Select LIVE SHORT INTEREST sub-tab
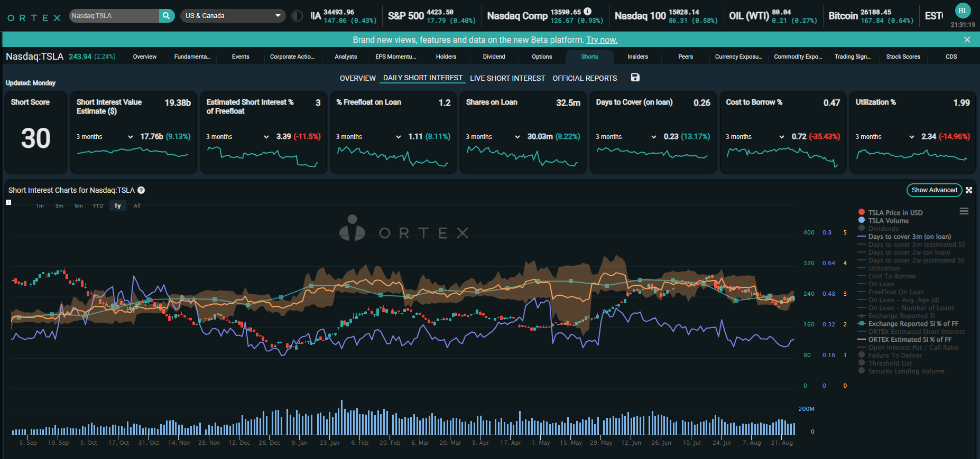This screenshot has height=459, width=980. 507,78
